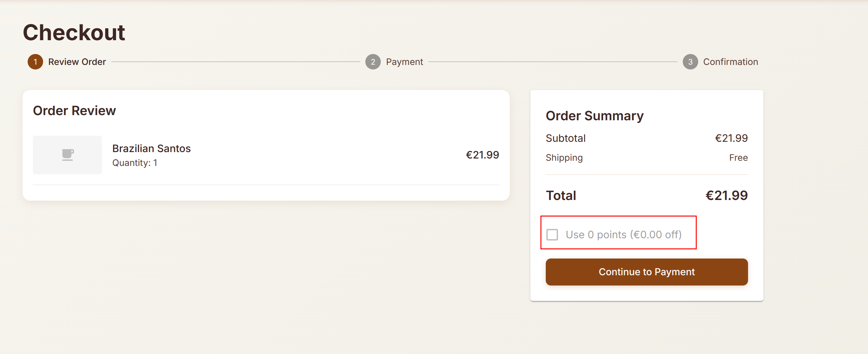868x354 pixels.
Task: Click the step 1 circle icon
Action: click(x=35, y=62)
